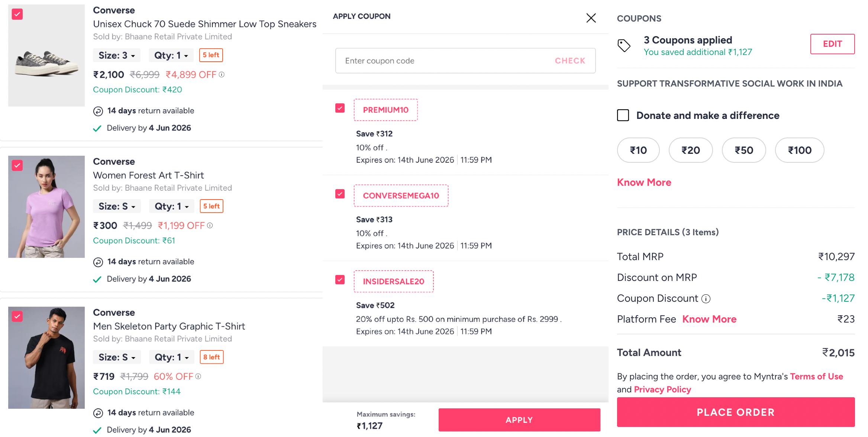This screenshot has height=437, width=868.
Task: Click the PLACE ORDER button
Action: point(736,412)
